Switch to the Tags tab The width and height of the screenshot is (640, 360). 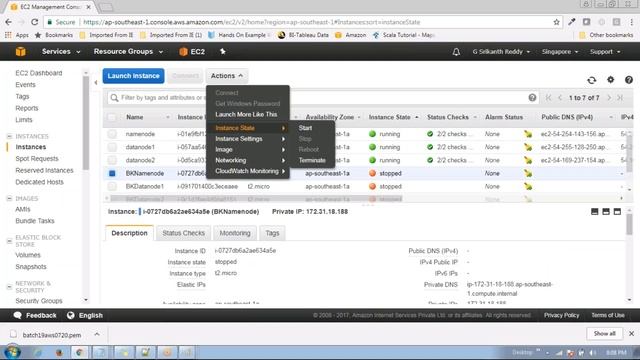272,233
